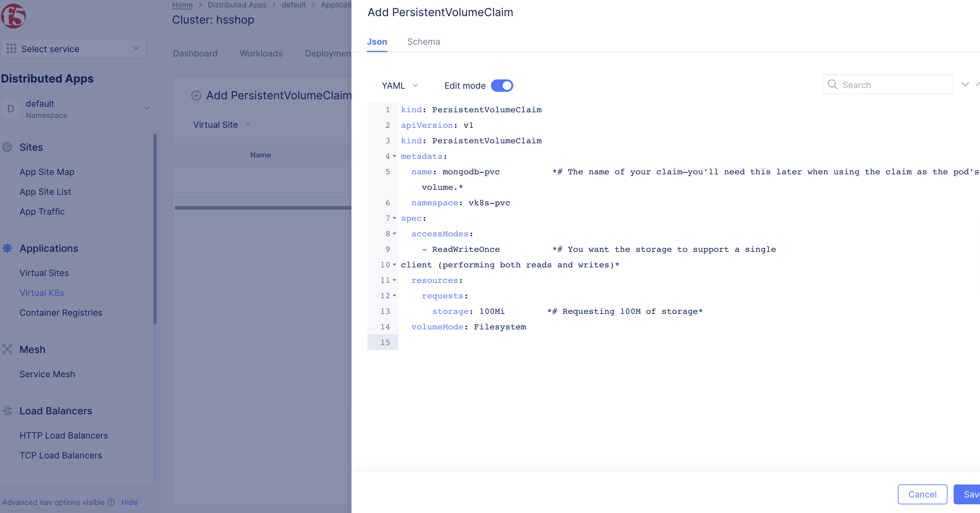Click the Load Balancers icon
This screenshot has width=980, height=513.
(x=7, y=411)
